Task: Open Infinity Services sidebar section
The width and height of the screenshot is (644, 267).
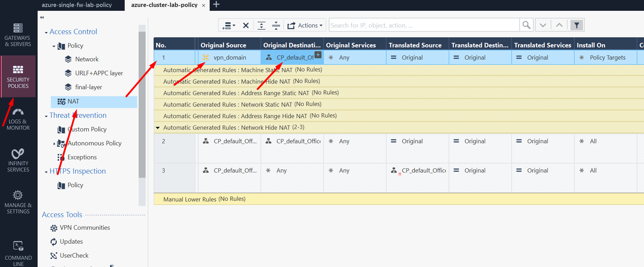Action: tap(18, 161)
